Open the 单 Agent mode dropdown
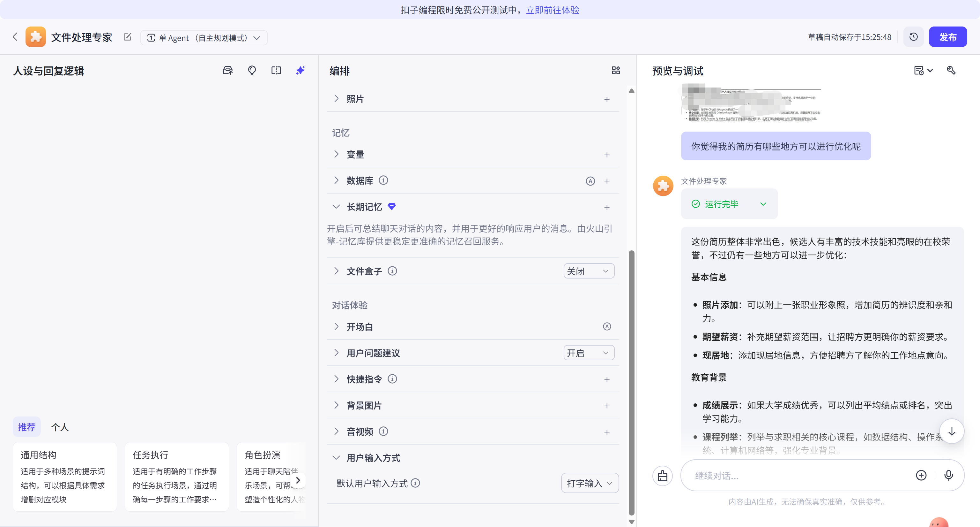Viewport: 980px width, 527px height. click(204, 38)
